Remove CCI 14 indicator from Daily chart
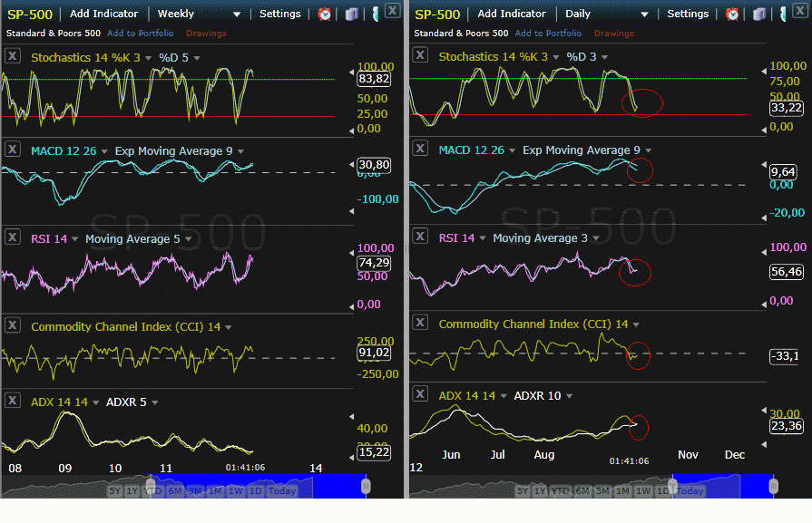This screenshot has width=812, height=523. coord(420,323)
